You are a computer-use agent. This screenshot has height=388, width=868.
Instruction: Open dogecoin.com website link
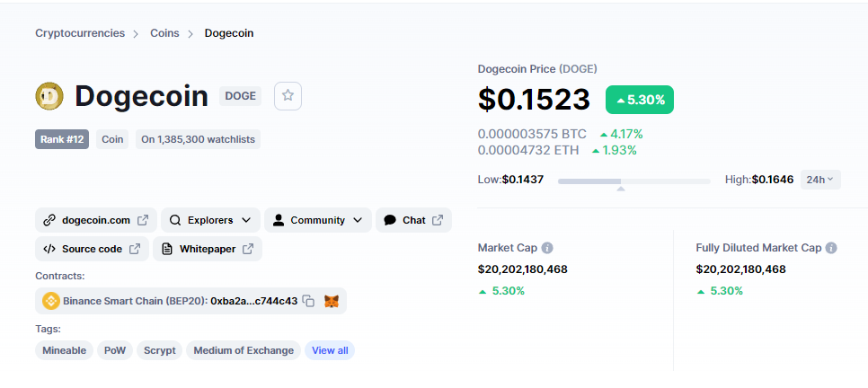96,220
